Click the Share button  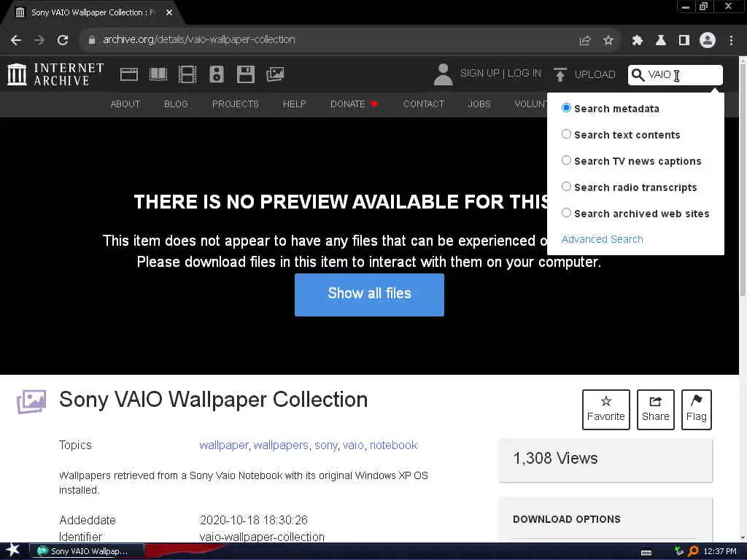656,410
